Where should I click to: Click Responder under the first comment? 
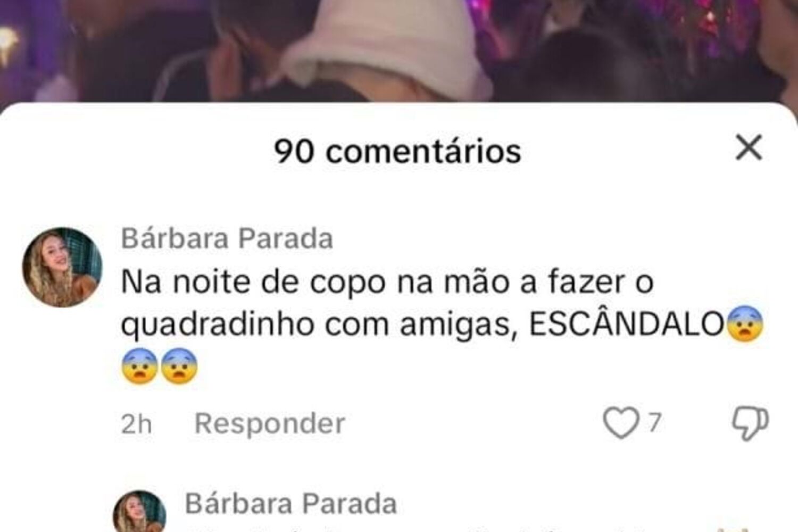click(x=270, y=423)
